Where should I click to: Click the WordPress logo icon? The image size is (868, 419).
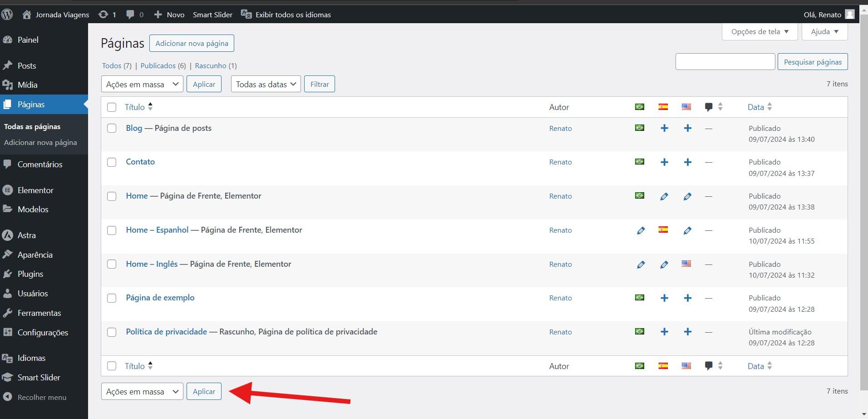click(x=7, y=15)
